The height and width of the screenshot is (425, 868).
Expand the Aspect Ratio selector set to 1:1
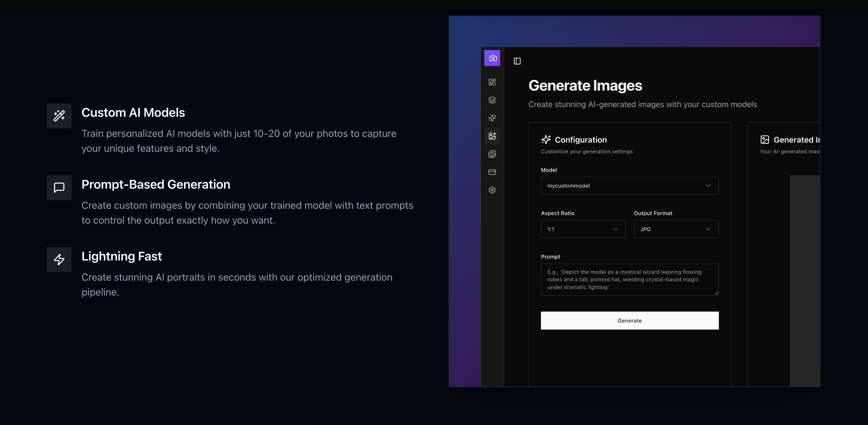[x=583, y=229]
